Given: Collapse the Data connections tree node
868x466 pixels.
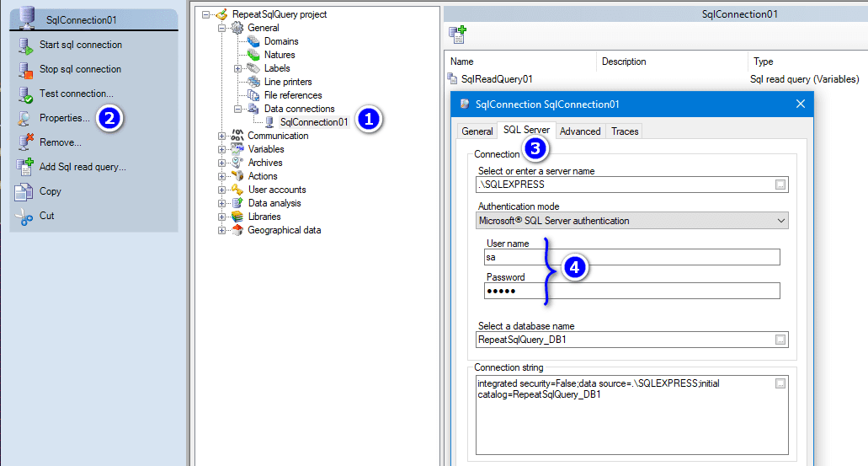Looking at the screenshot, I should click(238, 109).
